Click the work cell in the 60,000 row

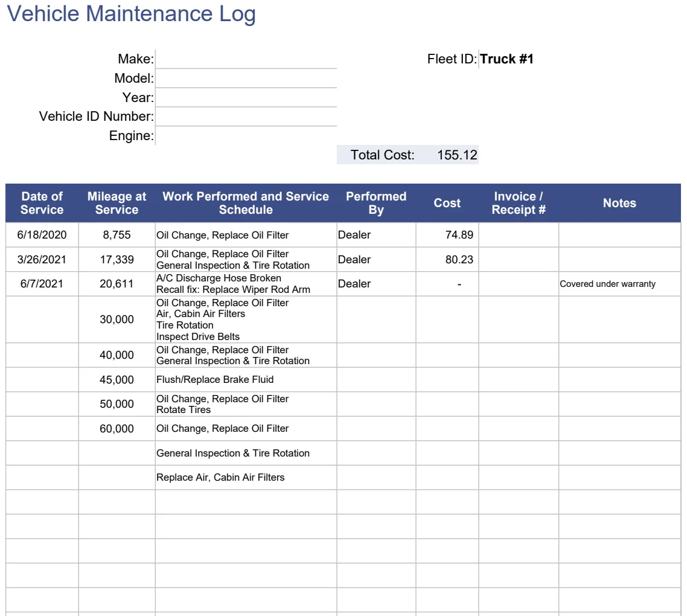(x=246, y=429)
